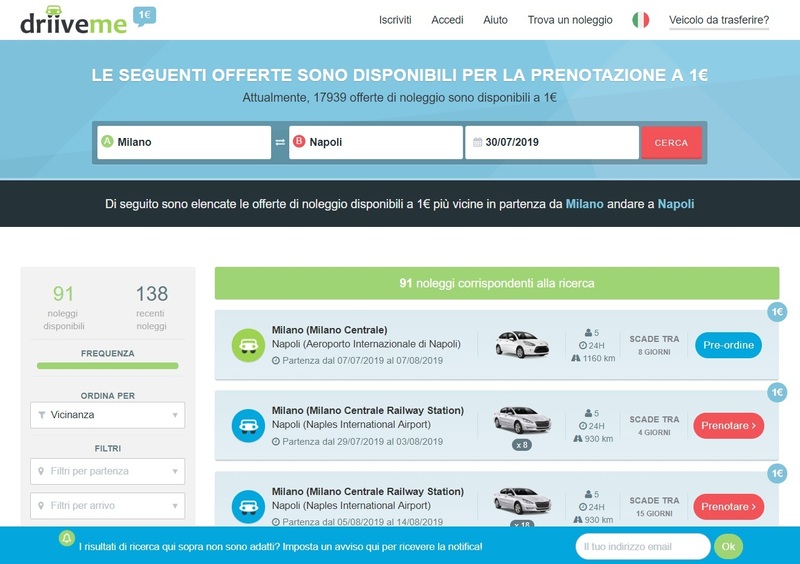Click the Pre-ordine button
Screen dimensions: 800x564
click(729, 345)
